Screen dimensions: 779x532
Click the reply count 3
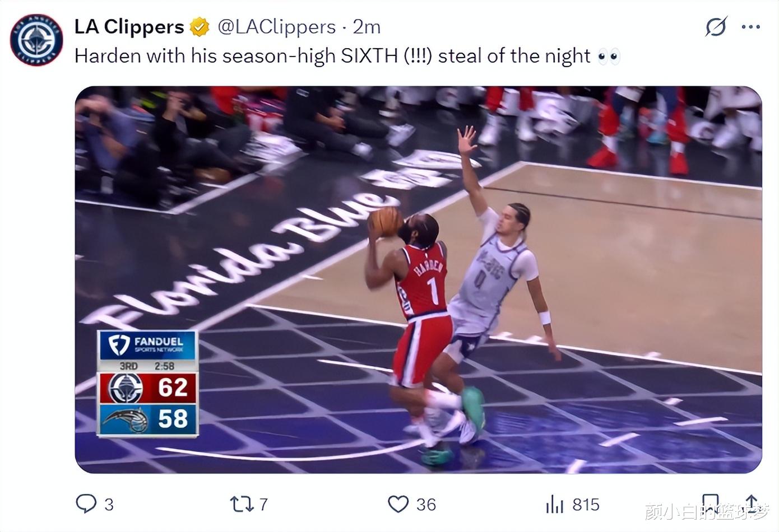click(109, 505)
